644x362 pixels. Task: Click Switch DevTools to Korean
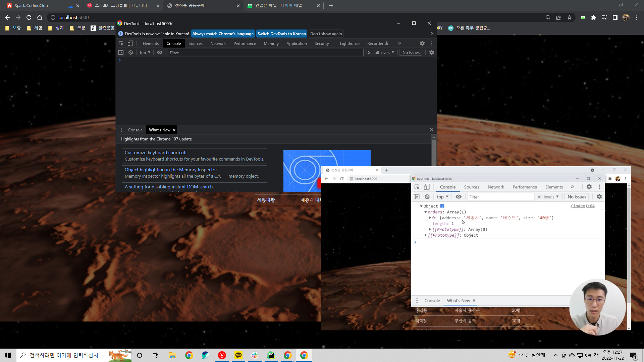click(281, 34)
